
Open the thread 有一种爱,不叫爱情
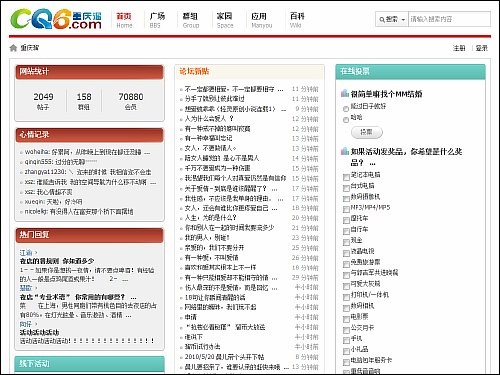click(x=211, y=258)
